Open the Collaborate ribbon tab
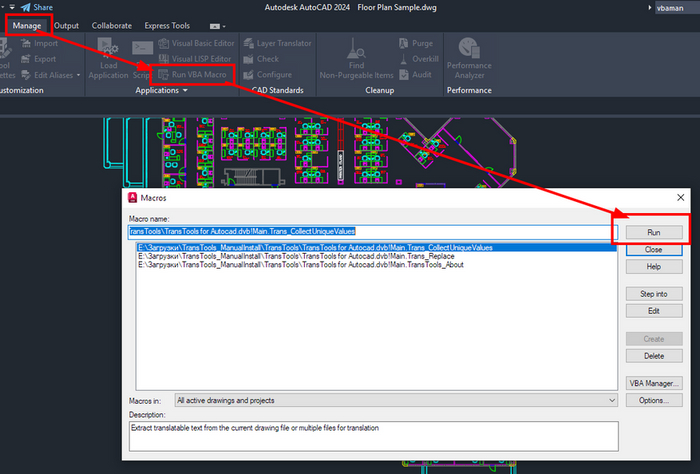700x474 pixels. pos(112,25)
